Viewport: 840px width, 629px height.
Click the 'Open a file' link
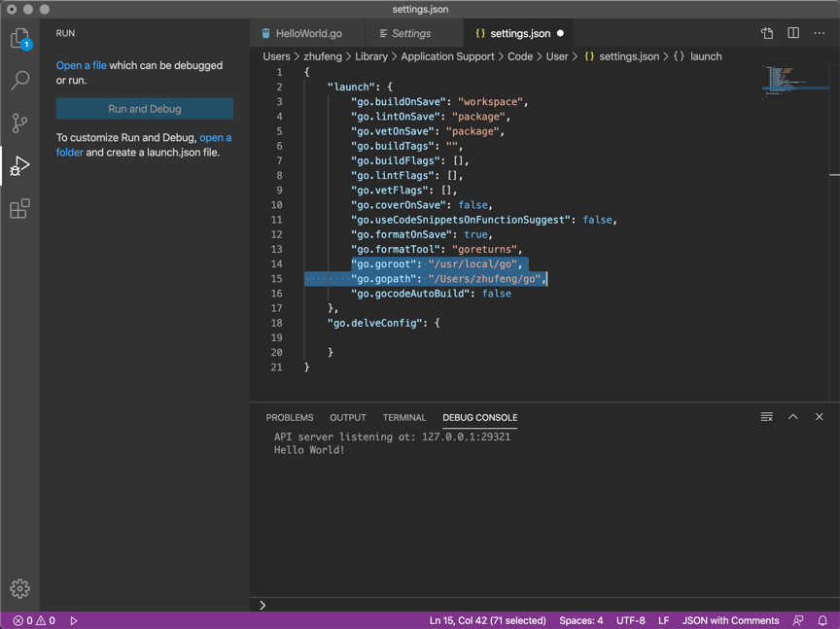coord(82,65)
